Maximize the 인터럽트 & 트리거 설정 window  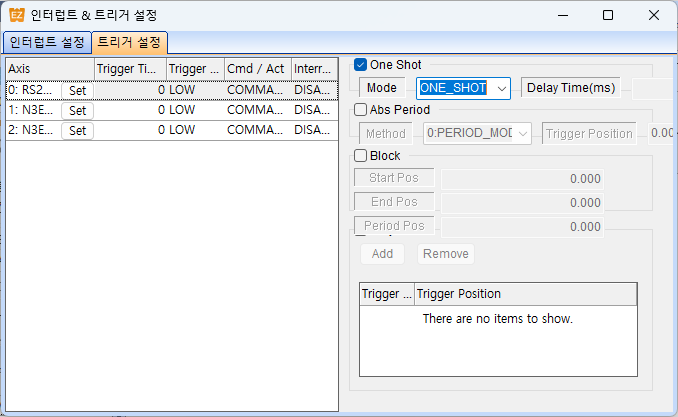coord(608,15)
